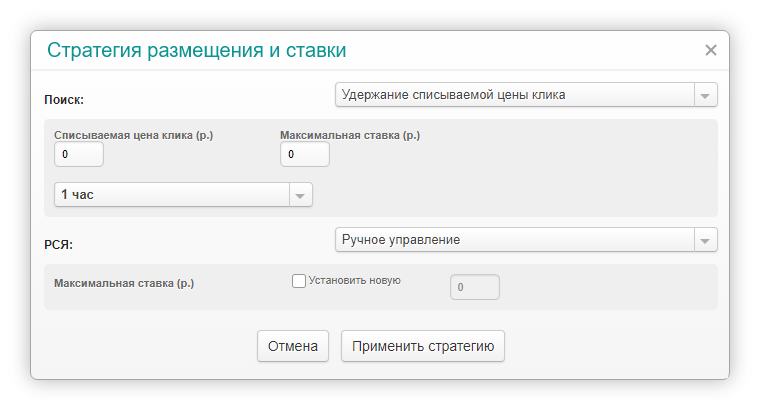Click the РСЯ: section label
This screenshot has width=760, height=410.
tap(59, 245)
